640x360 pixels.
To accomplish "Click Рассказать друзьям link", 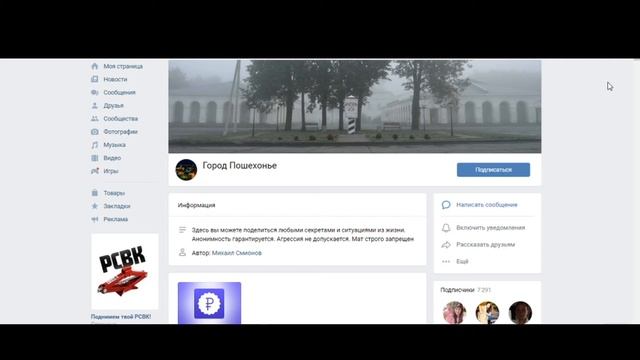I will point(485,244).
